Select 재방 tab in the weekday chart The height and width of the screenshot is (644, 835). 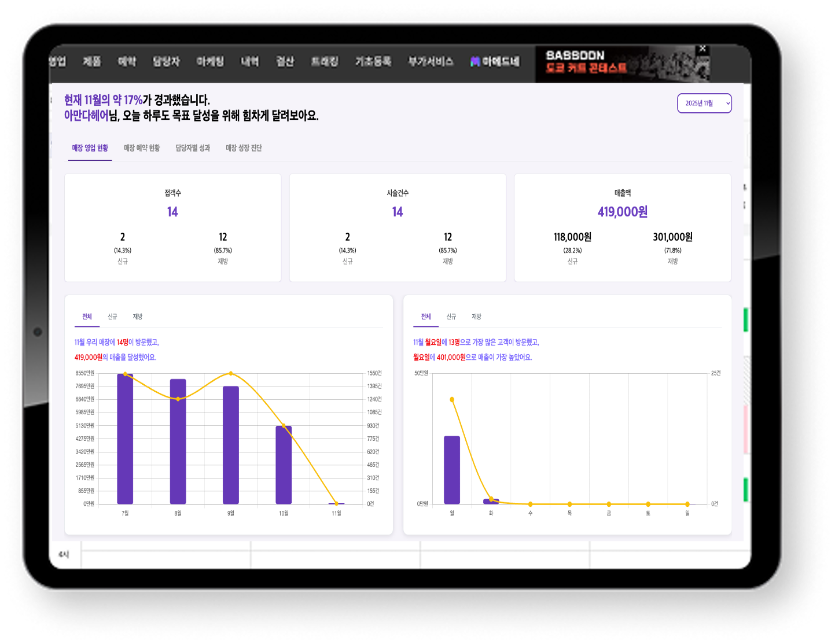[476, 317]
